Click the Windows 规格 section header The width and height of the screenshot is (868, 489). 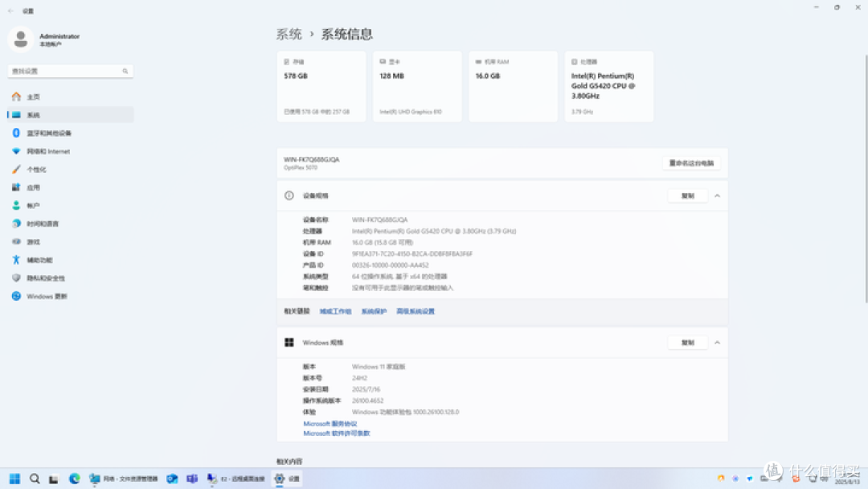[x=502, y=343]
